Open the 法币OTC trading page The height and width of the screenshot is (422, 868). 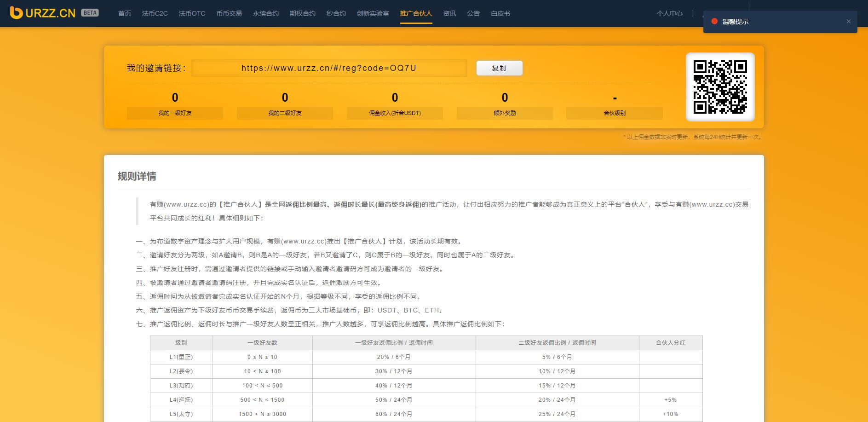192,13
